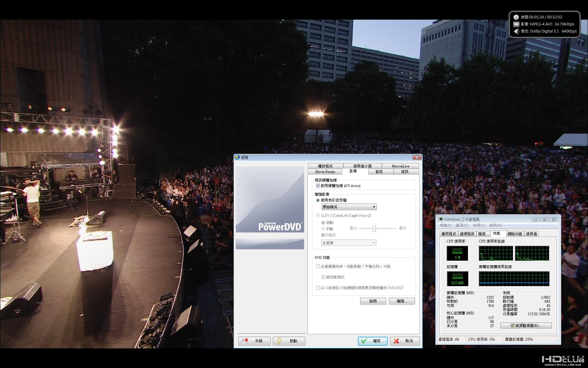Viewport: 588px width, 368px height.
Task: Click the red upgrade arrow icon
Action: pos(246,341)
